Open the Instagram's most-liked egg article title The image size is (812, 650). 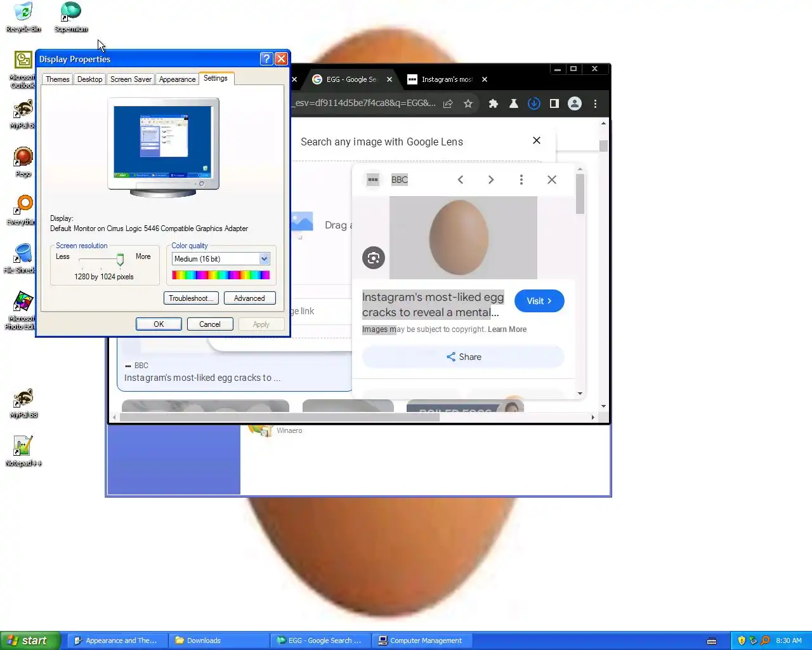433,305
